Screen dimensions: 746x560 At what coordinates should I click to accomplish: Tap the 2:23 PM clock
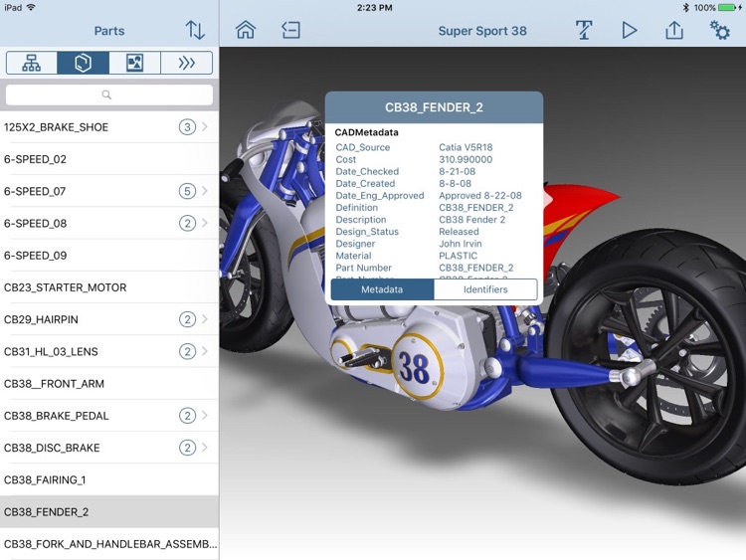(374, 7)
